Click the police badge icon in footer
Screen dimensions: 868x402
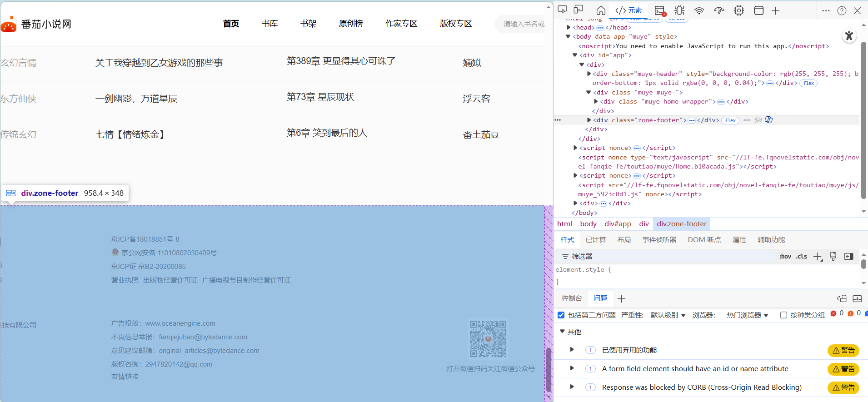pos(115,252)
